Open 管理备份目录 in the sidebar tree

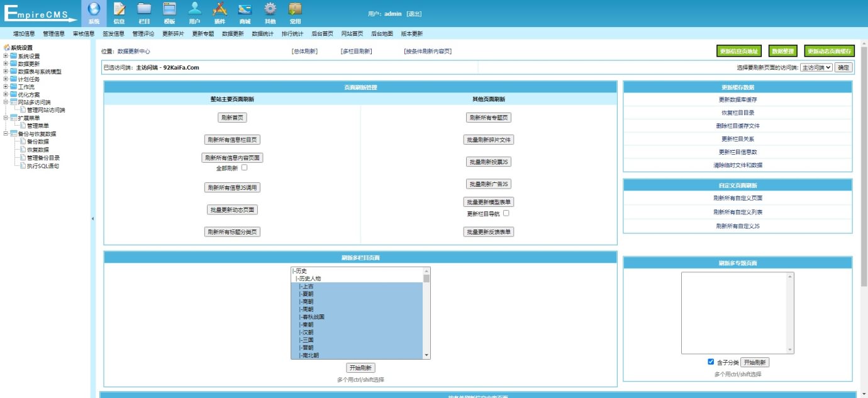pos(43,157)
